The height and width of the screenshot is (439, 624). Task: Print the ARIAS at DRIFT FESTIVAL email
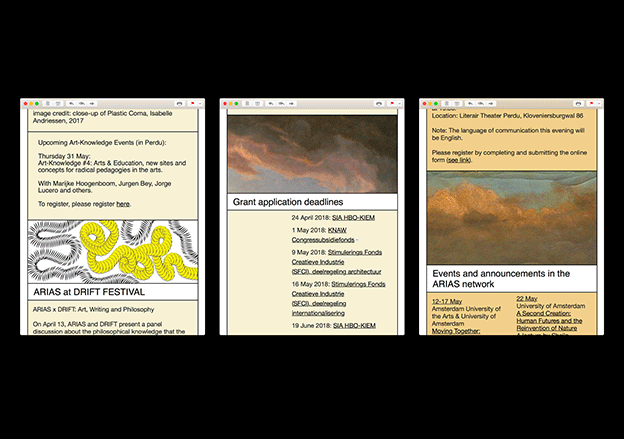coord(179,103)
